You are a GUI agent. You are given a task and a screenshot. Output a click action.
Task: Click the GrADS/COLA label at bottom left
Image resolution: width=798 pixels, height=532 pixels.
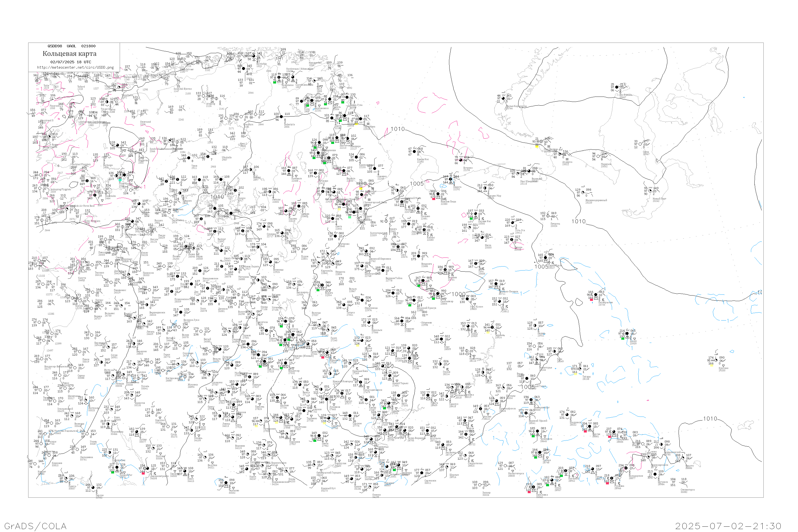35,526
